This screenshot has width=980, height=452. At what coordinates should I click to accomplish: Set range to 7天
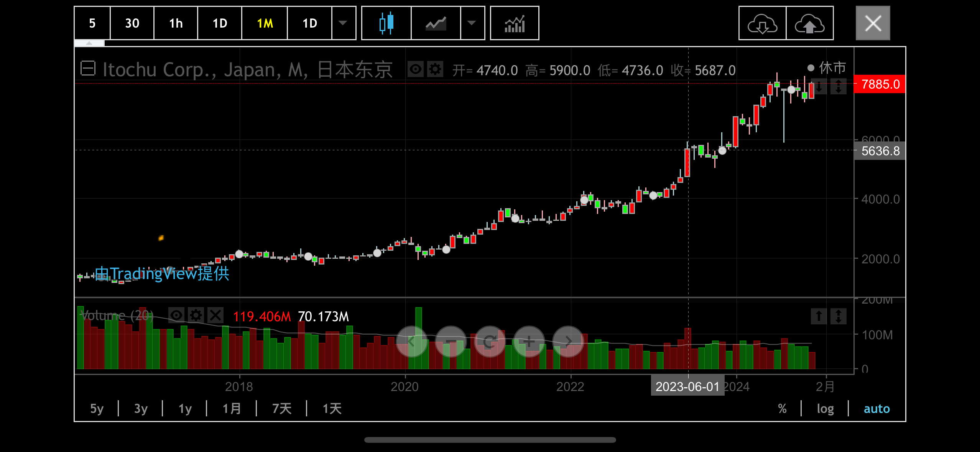tap(282, 409)
